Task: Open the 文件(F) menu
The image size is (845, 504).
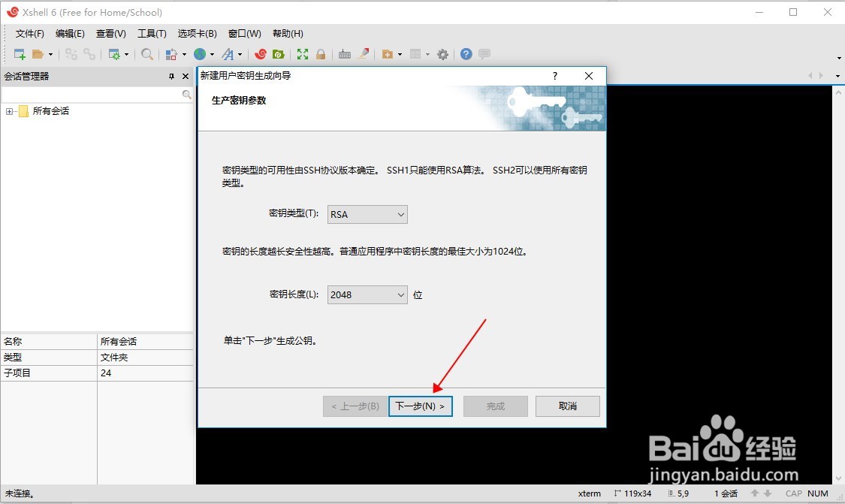Action: click(29, 33)
